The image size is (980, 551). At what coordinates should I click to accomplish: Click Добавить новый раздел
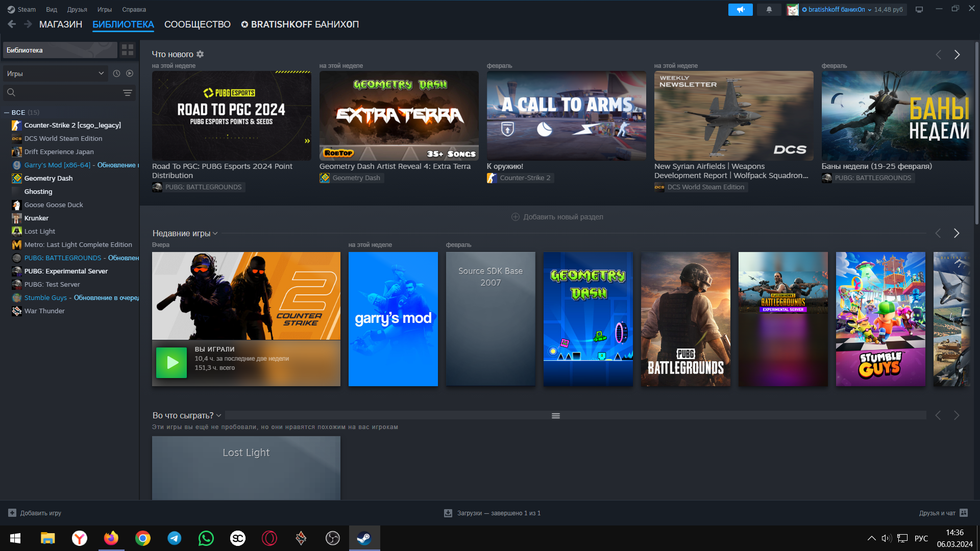tap(557, 217)
